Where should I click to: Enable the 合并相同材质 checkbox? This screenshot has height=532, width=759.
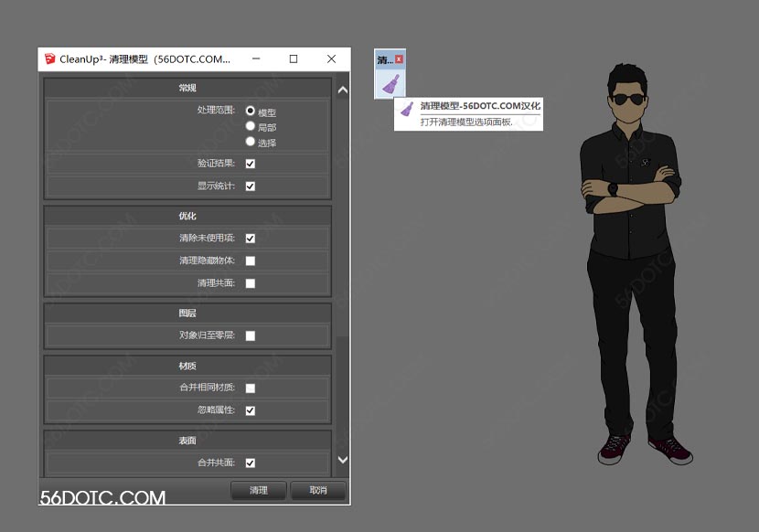(x=251, y=388)
